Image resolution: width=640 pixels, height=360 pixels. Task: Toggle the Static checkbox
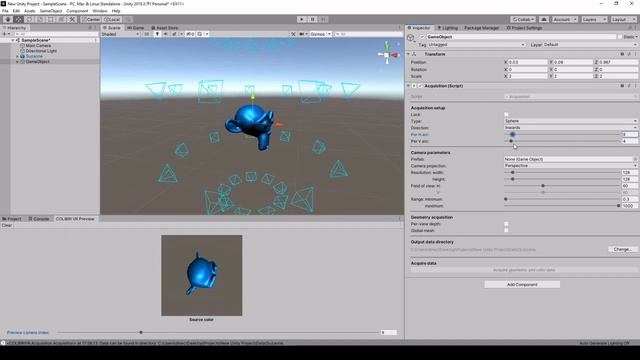pos(620,37)
